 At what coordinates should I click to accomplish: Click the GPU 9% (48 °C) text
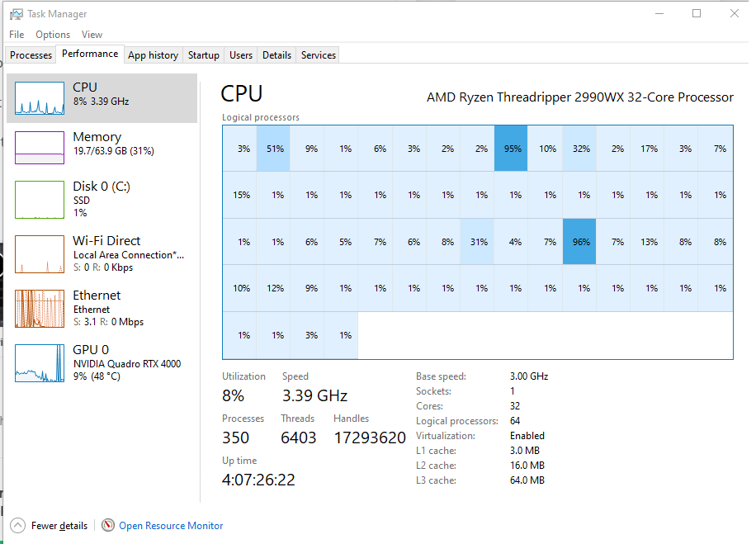click(x=97, y=376)
